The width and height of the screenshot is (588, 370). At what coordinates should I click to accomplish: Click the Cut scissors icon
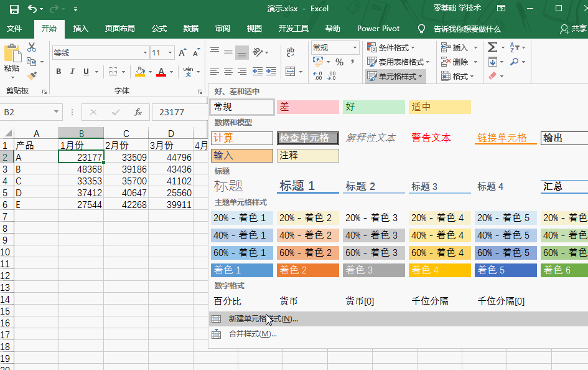click(x=32, y=47)
